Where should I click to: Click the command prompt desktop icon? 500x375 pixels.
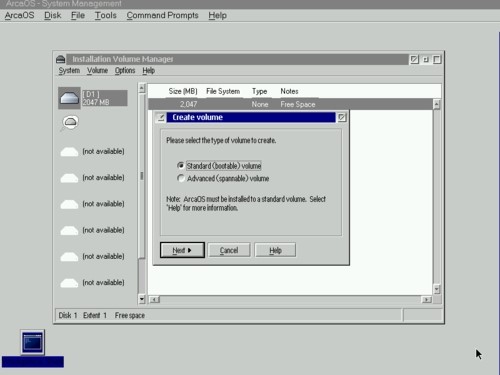point(32,342)
